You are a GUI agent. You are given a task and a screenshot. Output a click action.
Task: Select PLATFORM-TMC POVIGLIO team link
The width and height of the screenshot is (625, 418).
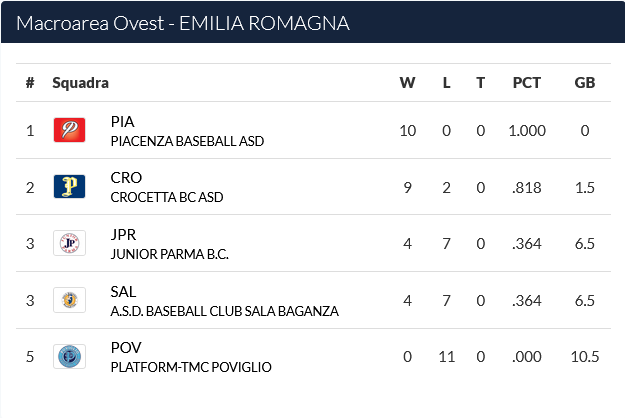coord(191,367)
